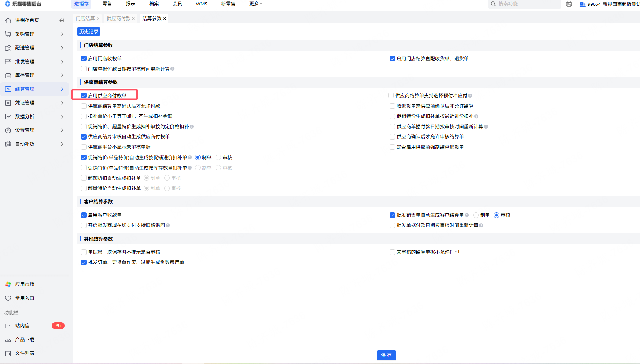The image size is (640, 364).
Task: Toggle 启用门店结算直配收货单、退货单 checkbox
Action: (392, 59)
